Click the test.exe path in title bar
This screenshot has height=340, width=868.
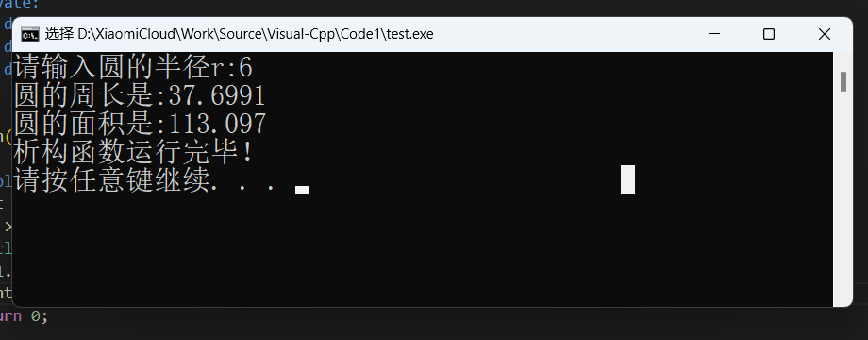coord(255,34)
